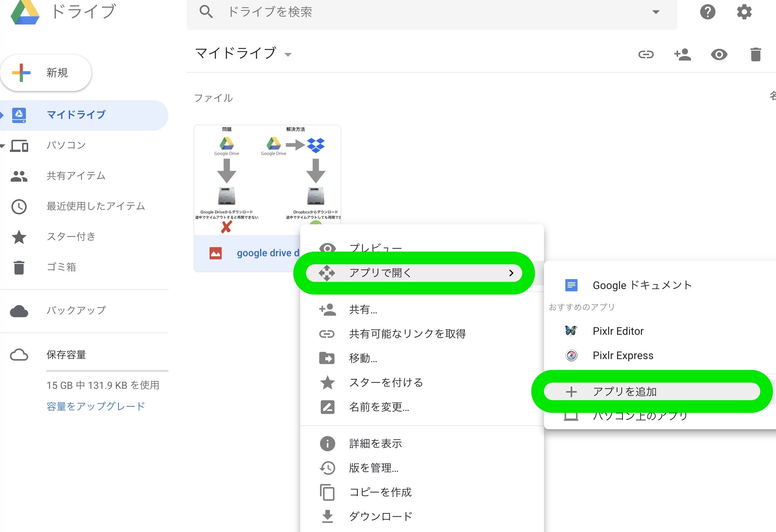Click the red image file type icon
The image size is (776, 532).
[x=216, y=253]
